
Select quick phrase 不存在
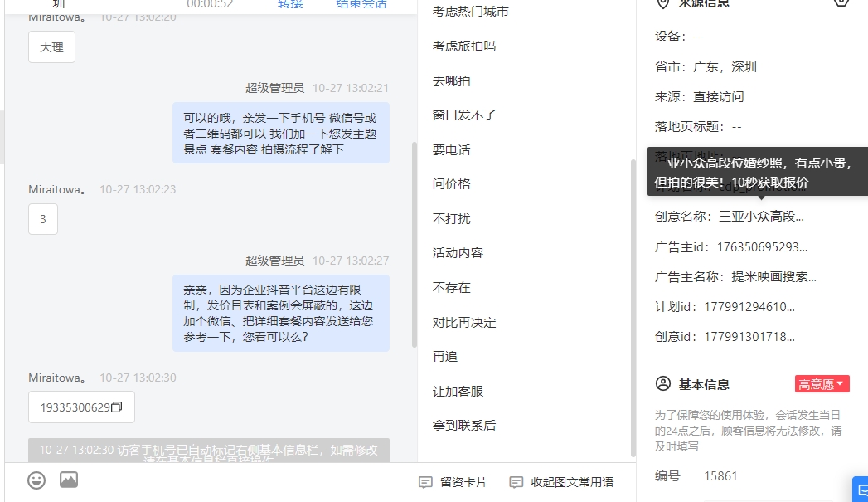coord(451,288)
